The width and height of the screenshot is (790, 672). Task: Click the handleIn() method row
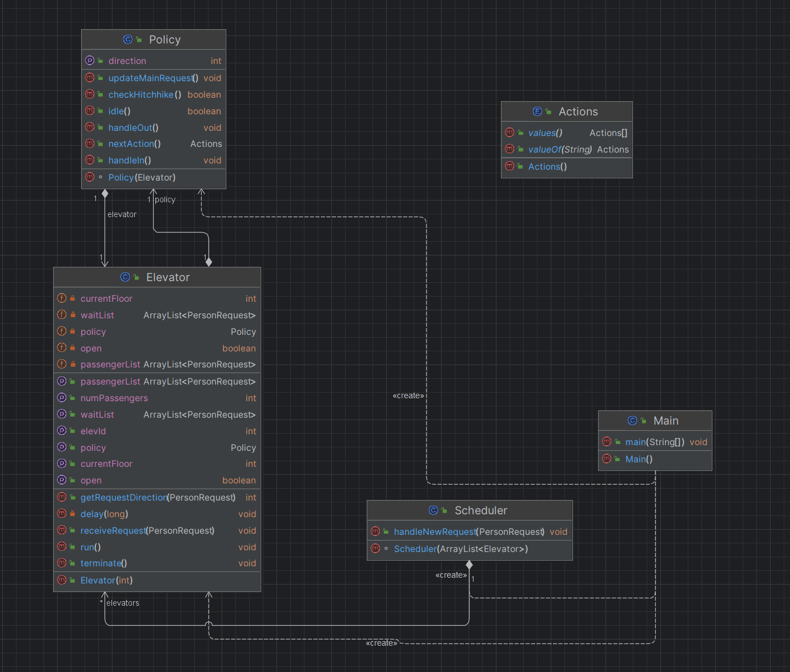click(154, 161)
